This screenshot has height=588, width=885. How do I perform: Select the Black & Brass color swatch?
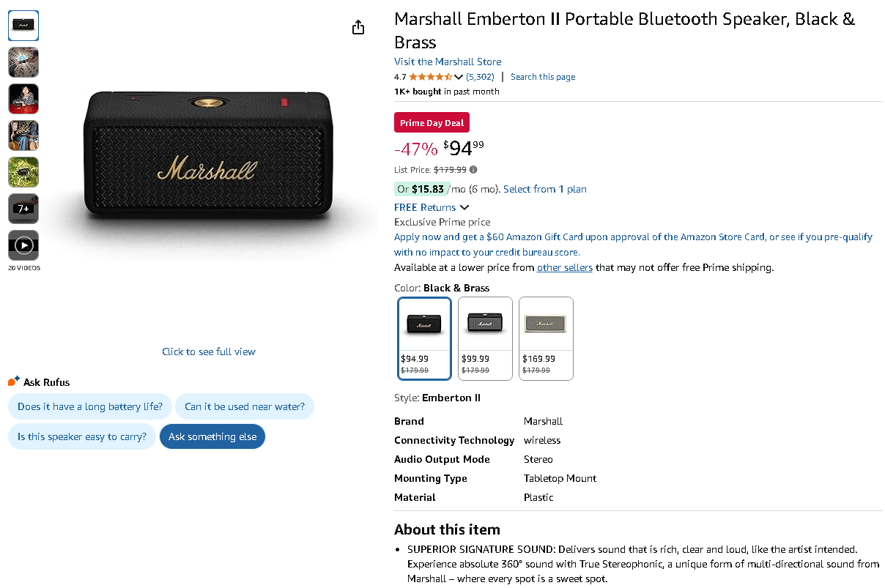pyautogui.click(x=424, y=338)
